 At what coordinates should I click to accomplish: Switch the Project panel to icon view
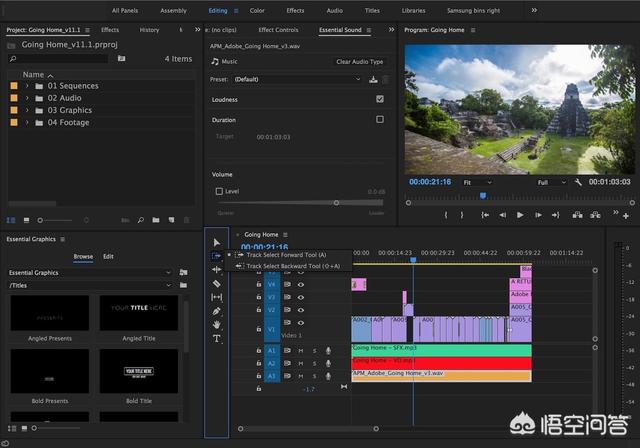point(27,220)
